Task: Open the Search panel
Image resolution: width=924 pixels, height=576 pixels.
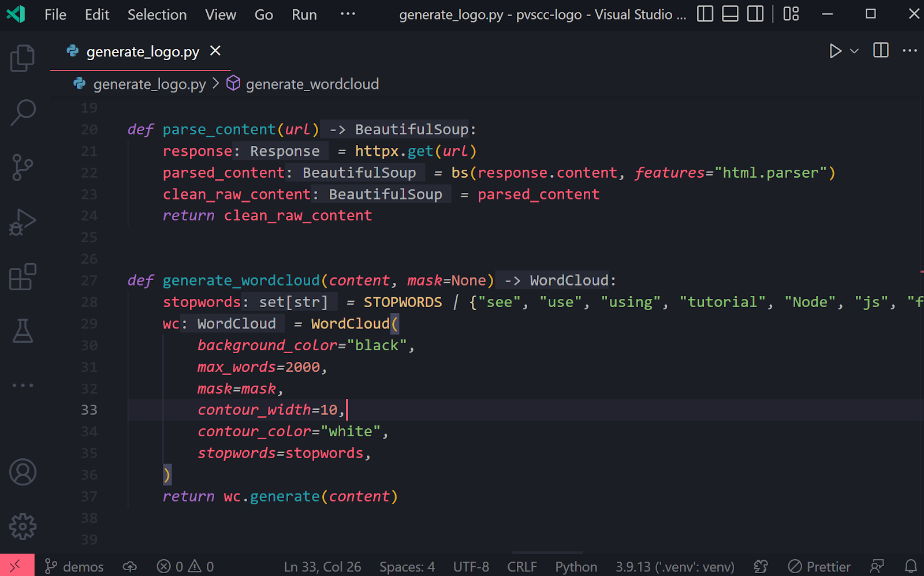Action: [22, 113]
